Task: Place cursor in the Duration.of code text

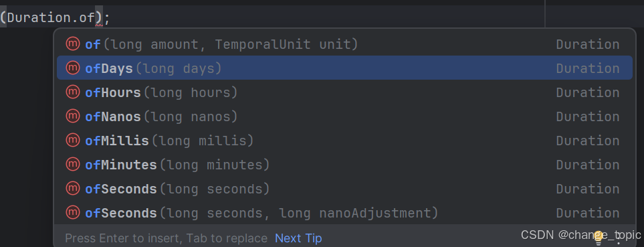Action: tap(51, 17)
